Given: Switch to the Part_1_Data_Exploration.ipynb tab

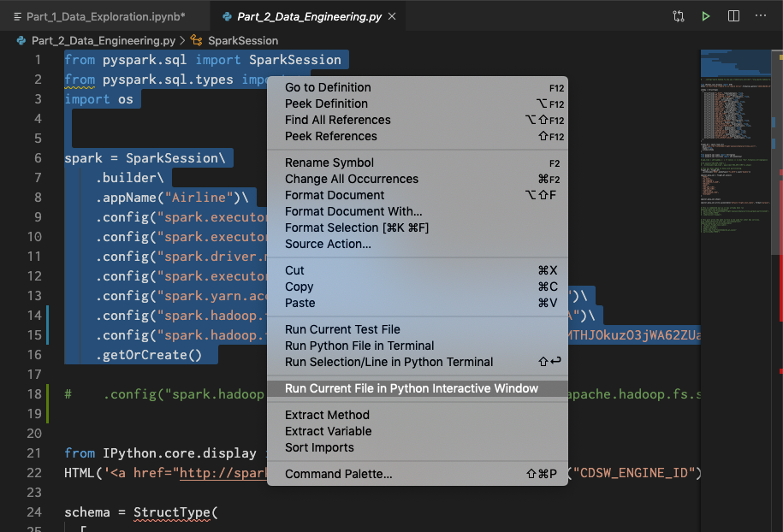Looking at the screenshot, I should tap(105, 16).
